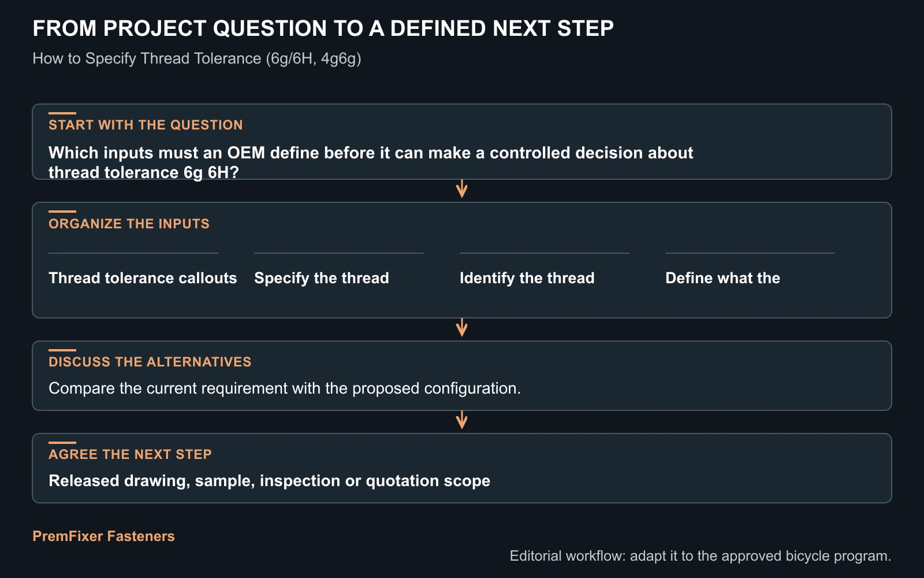Click the arrow below Organize the Inputs
924x578 pixels.
tap(461, 328)
